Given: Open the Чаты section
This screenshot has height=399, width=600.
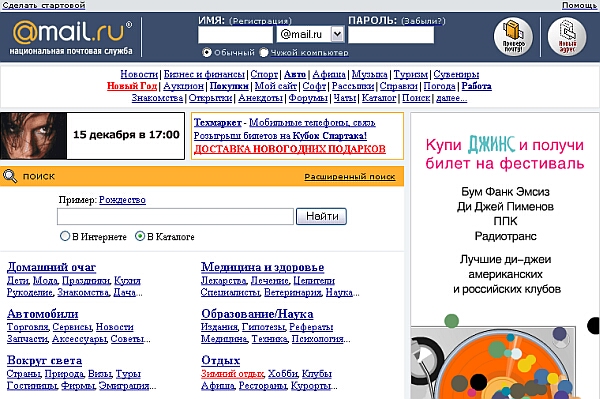Looking at the screenshot, I should [x=345, y=98].
